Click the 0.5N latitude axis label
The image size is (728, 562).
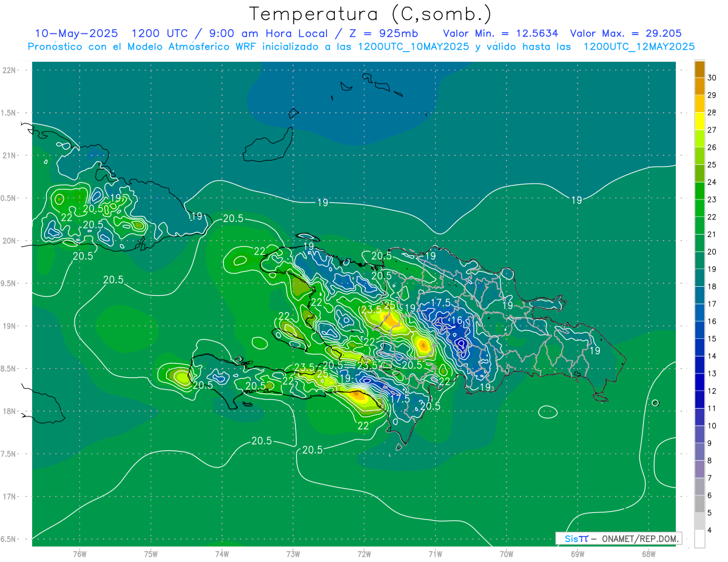[x=10, y=198]
